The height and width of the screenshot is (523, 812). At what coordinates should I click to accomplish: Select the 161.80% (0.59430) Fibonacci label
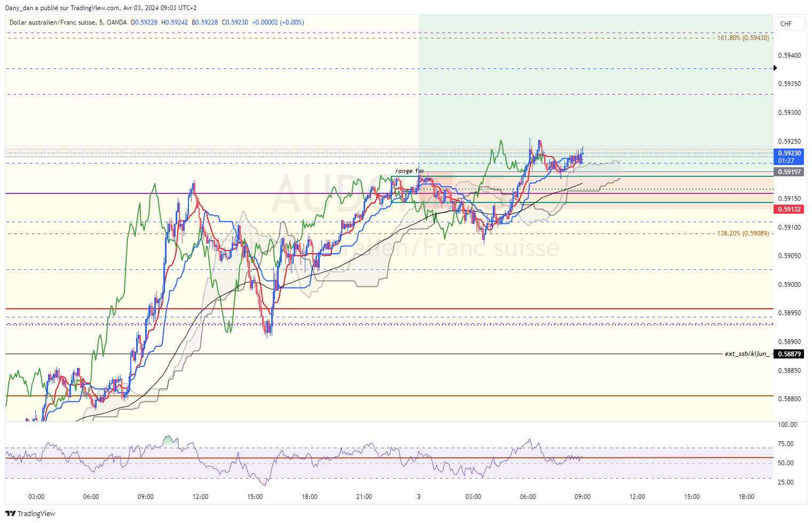(x=743, y=38)
